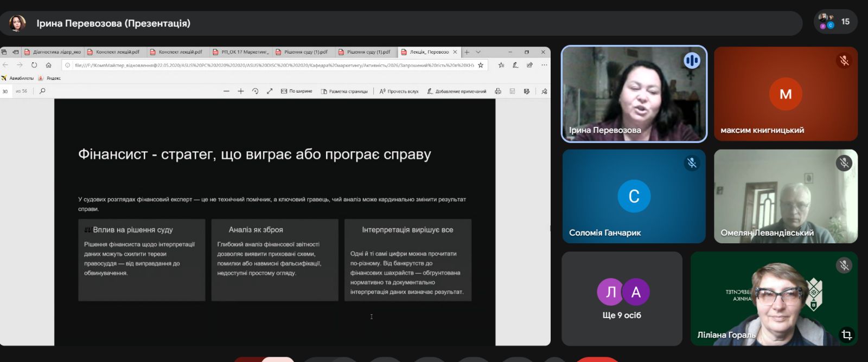Click card heading Аналіз як зброя
Image resolution: width=868 pixels, height=362 pixels.
[256, 230]
